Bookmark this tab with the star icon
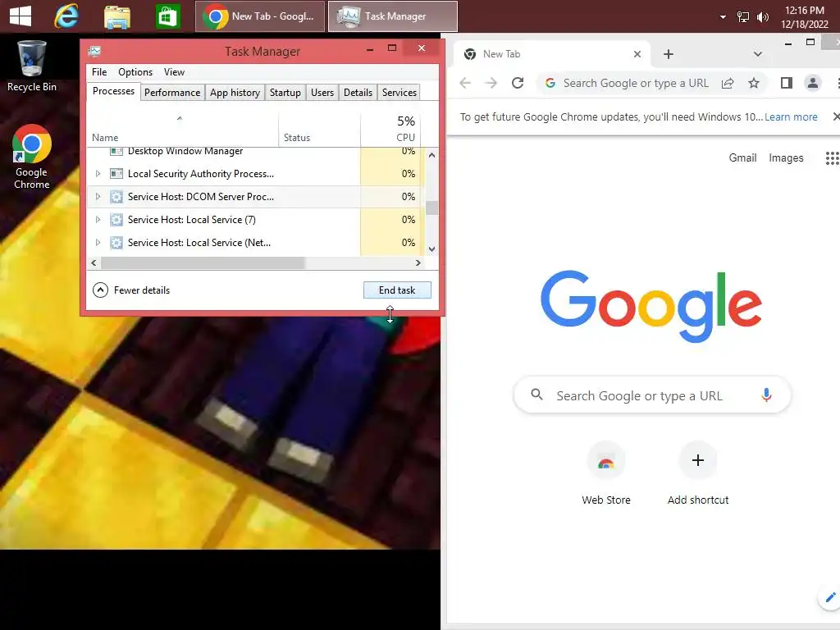 click(754, 83)
